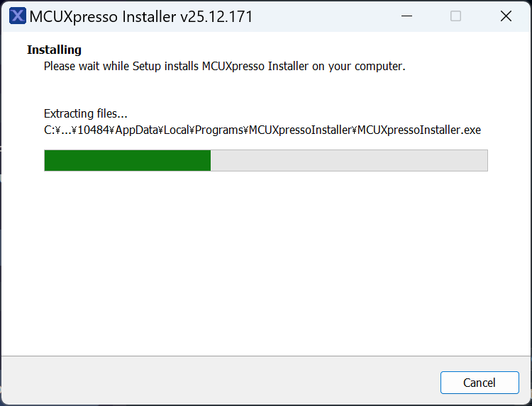
Task: Minimize the MCUXpresso Installer window
Action: [406, 16]
